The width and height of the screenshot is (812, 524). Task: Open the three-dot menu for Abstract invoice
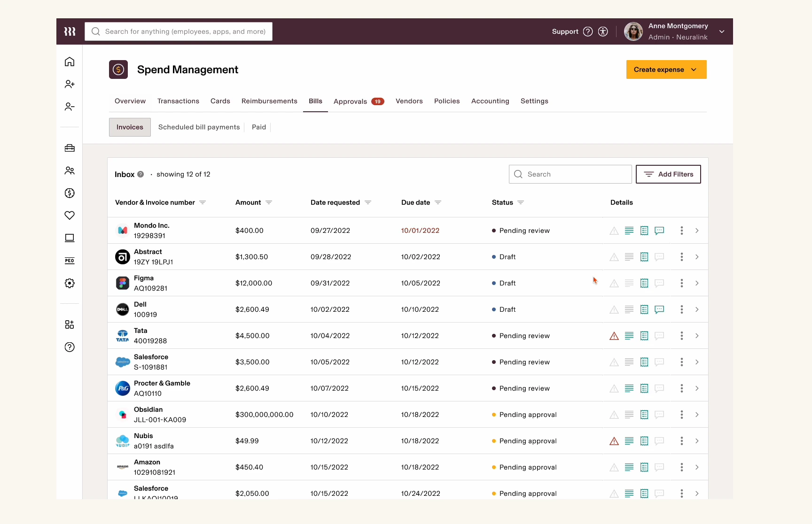(682, 257)
